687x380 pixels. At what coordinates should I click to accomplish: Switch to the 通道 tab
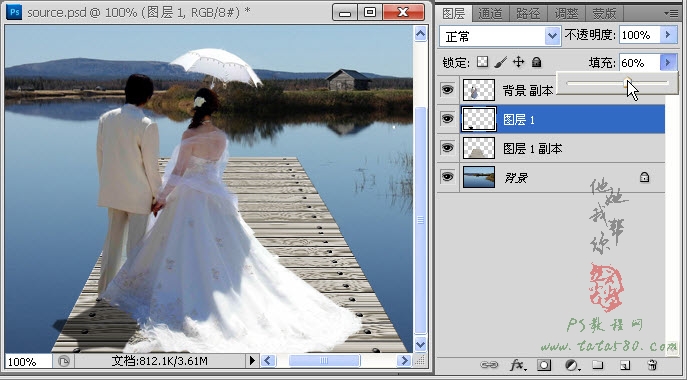(490, 14)
